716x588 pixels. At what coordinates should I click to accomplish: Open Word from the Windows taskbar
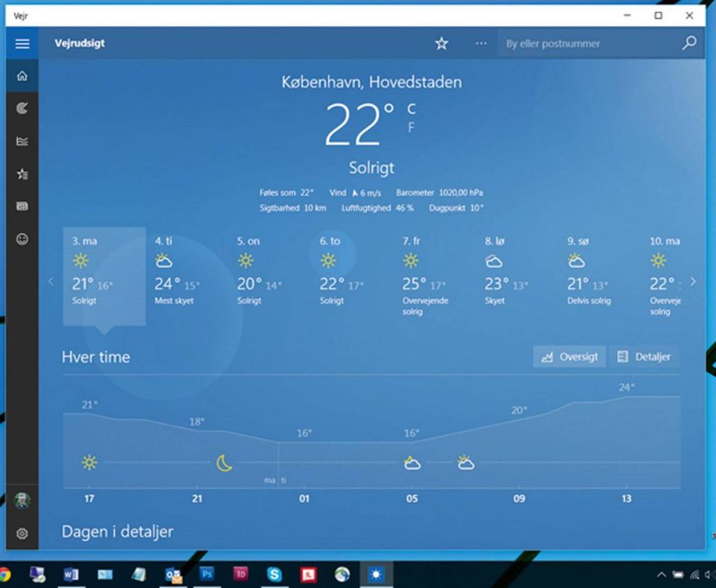click(71, 574)
